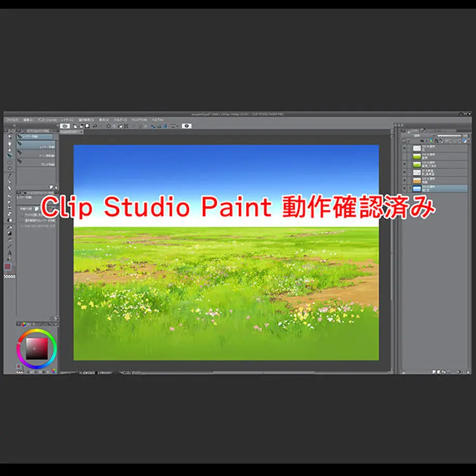Select the transparent checkered color swatch
Image resolution: width=476 pixels, height=476 pixels.
point(9,277)
